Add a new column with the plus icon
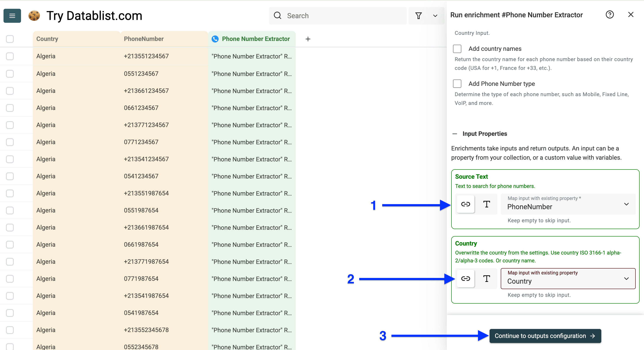Image resolution: width=644 pixels, height=350 pixels. pos(308,39)
